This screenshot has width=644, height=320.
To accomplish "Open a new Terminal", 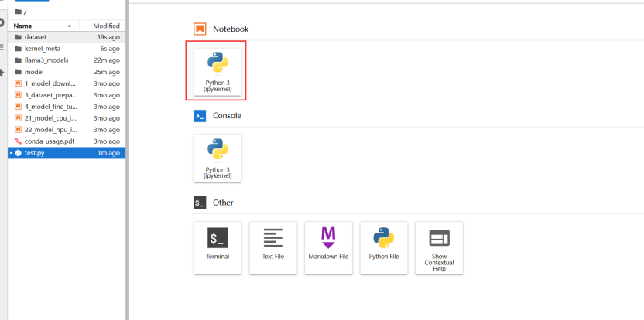I will click(218, 248).
